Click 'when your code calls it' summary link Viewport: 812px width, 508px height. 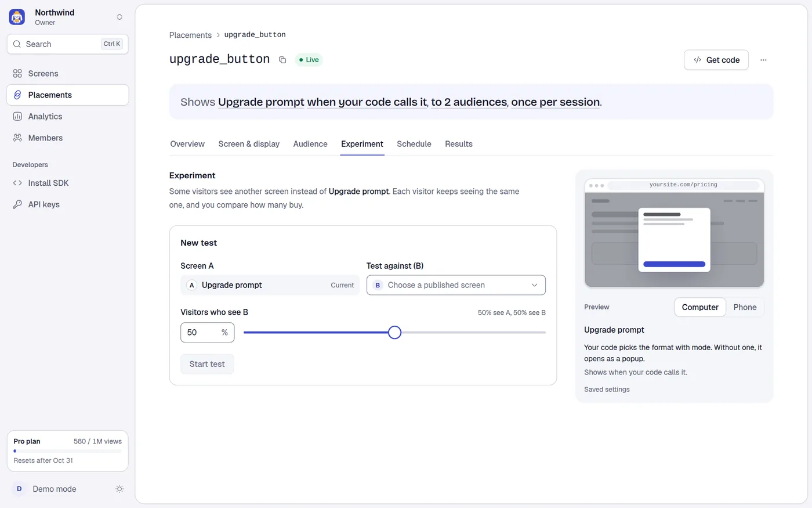(x=367, y=102)
